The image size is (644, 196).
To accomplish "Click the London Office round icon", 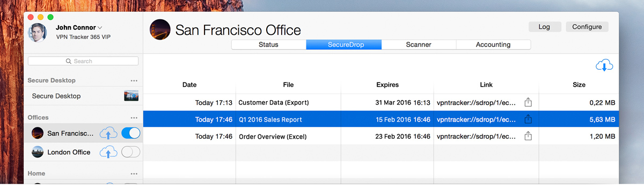I will pos(38,152).
